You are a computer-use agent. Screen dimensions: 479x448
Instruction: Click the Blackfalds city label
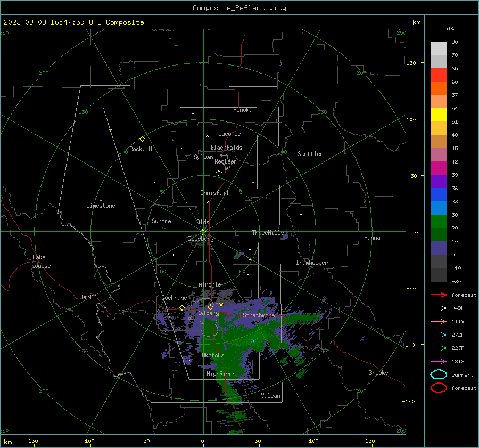point(226,148)
